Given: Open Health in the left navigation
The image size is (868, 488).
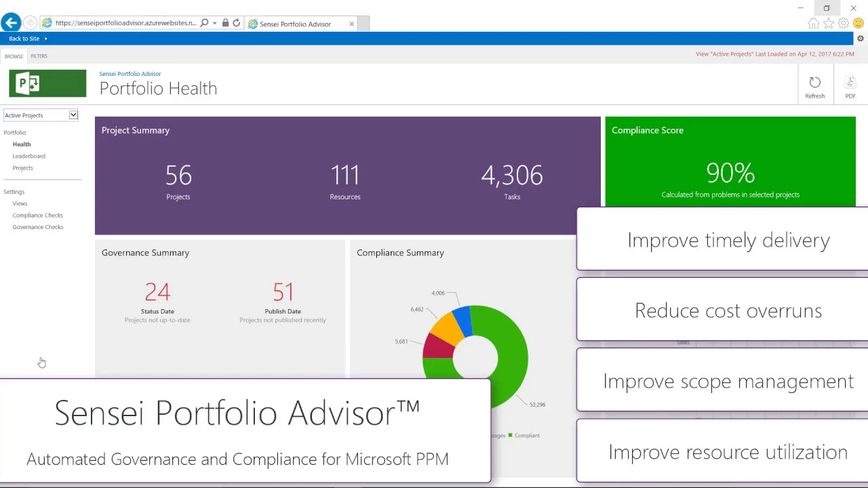Looking at the screenshot, I should [x=21, y=144].
